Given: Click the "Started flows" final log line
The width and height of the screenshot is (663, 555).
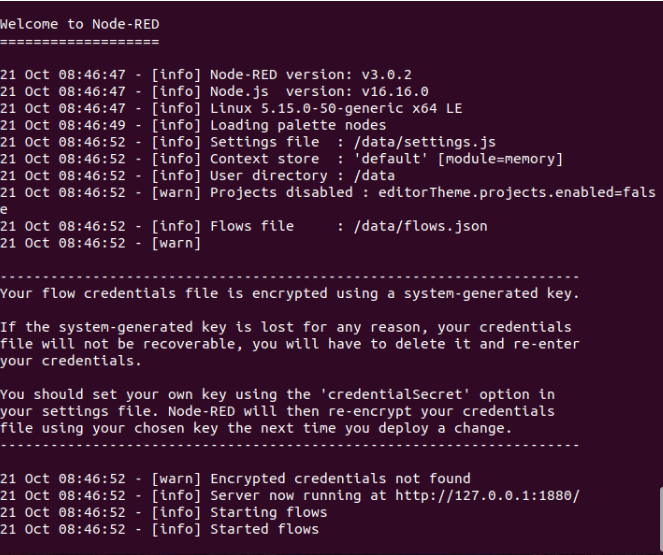Looking at the screenshot, I should point(264,529).
